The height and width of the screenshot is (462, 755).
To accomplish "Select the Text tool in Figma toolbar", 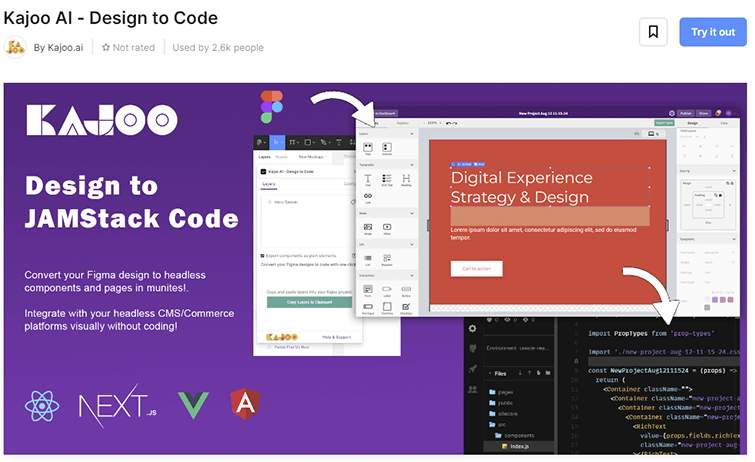I will click(x=338, y=142).
